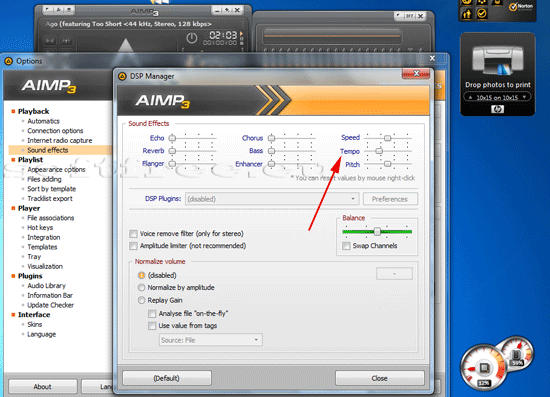Minimize the AIMP3 player window
Screen dimensions: 550x397
(217, 11)
